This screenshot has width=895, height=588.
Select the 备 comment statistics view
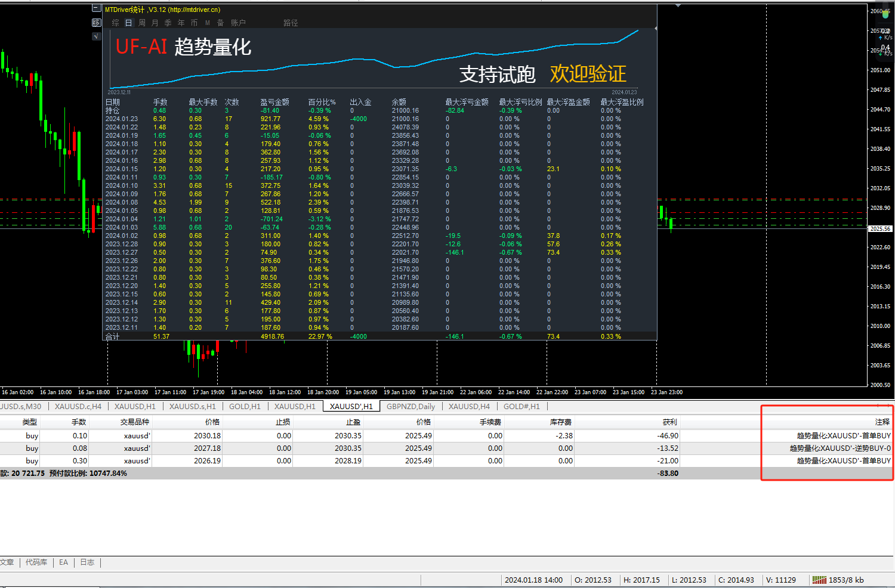point(220,23)
